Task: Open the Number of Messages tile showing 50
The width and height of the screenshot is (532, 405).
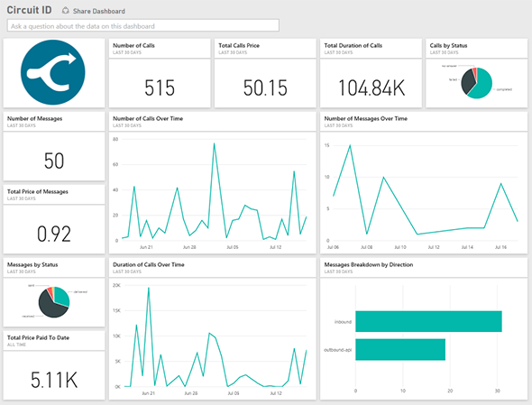Action: (54, 147)
